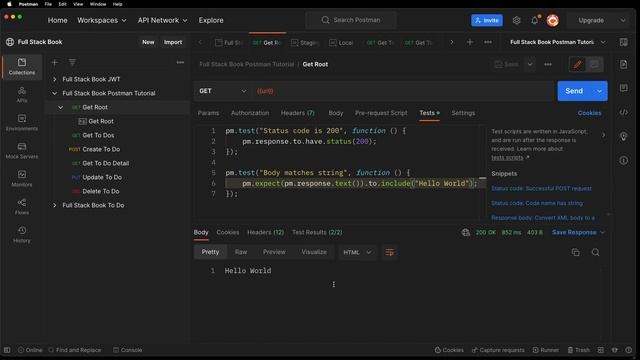Click the request URL input field
The image size is (640, 360).
coord(402,91)
